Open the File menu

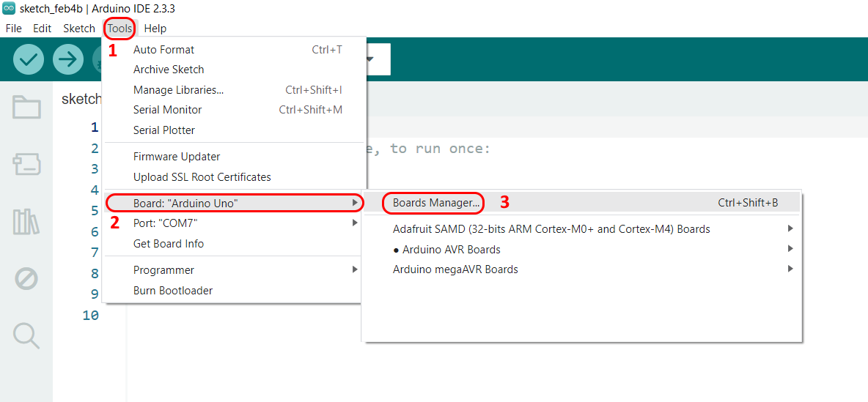pyautogui.click(x=13, y=29)
